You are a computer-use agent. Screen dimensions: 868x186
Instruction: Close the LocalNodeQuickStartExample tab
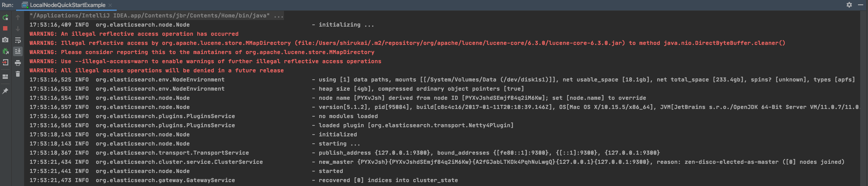[110, 5]
